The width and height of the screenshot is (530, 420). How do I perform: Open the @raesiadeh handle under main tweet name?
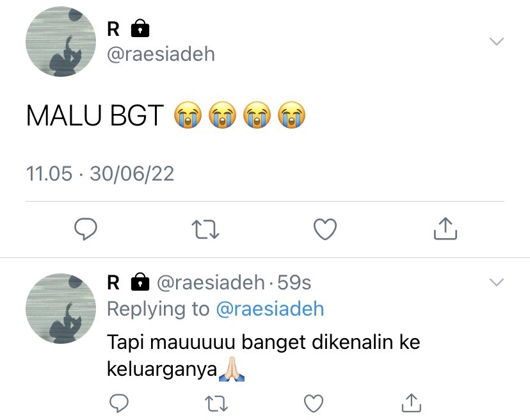[x=161, y=54]
